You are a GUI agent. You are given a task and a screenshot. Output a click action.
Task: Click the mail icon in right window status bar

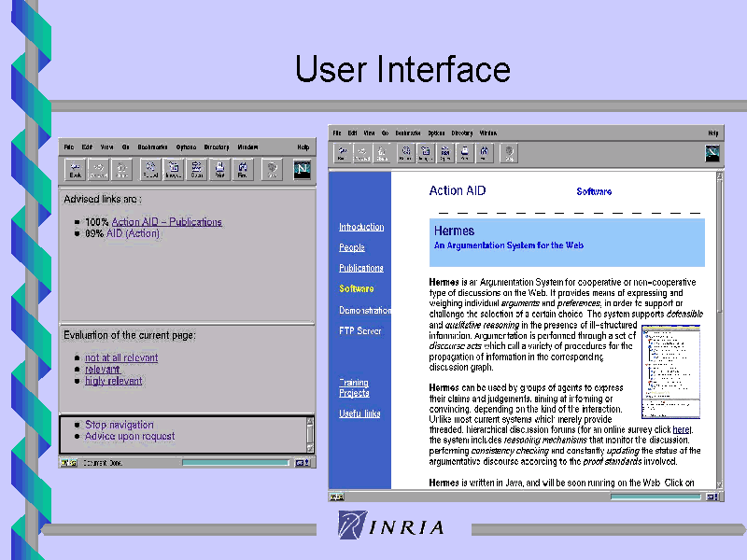point(712,497)
